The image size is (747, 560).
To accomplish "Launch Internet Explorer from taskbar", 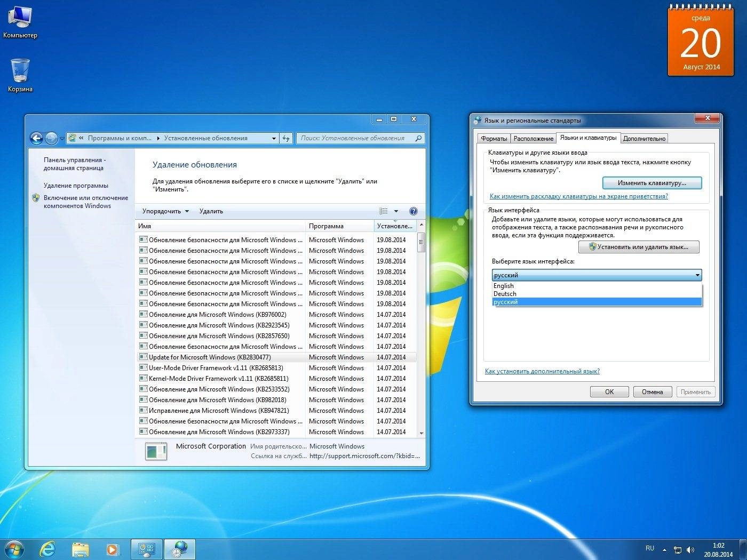I will (x=48, y=549).
